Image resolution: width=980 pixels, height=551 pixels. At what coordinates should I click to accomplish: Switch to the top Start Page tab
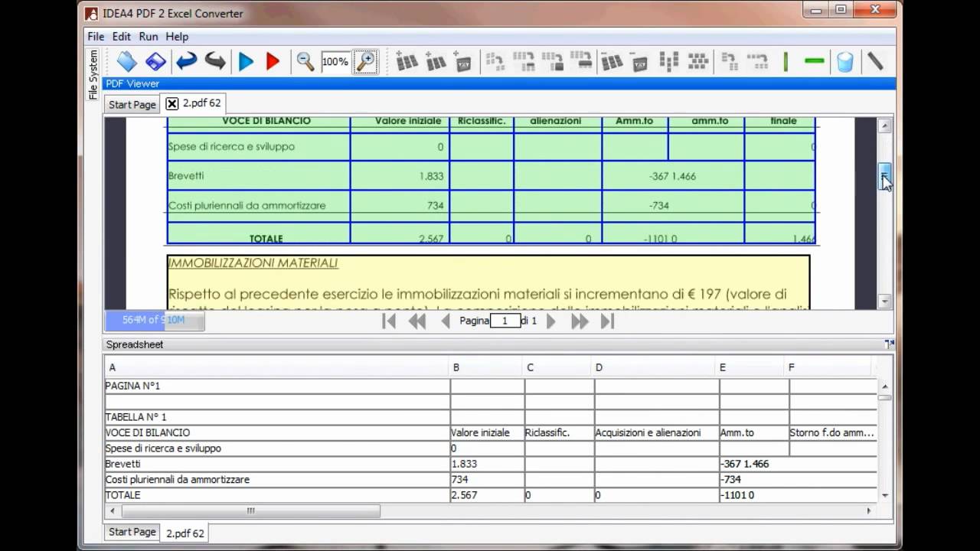(132, 105)
